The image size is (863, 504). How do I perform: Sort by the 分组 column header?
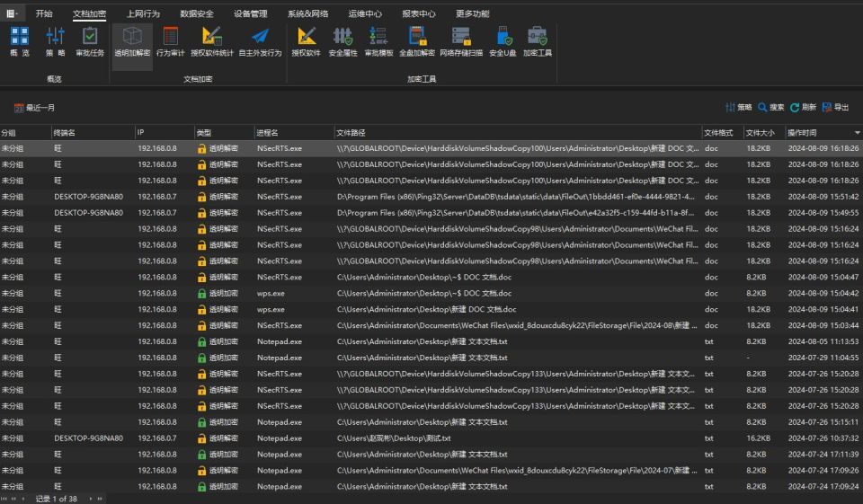(x=25, y=133)
